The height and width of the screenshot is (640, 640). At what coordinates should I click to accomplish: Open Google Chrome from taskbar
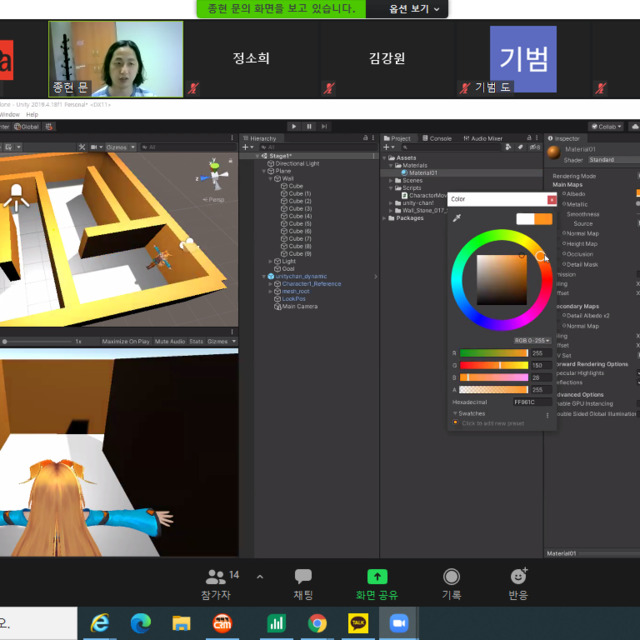tap(317, 623)
